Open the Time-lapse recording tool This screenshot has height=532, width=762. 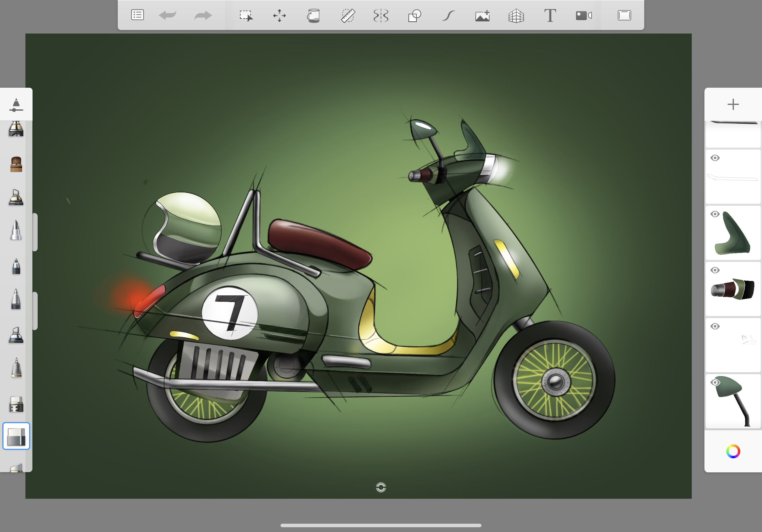coord(584,15)
